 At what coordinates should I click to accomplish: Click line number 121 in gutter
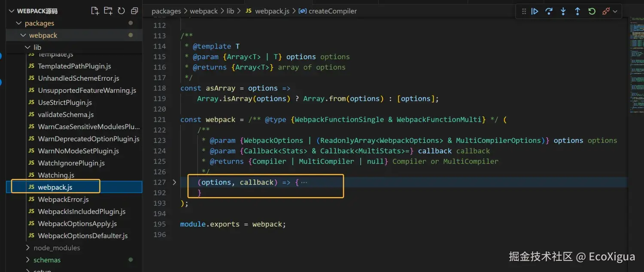click(160, 119)
